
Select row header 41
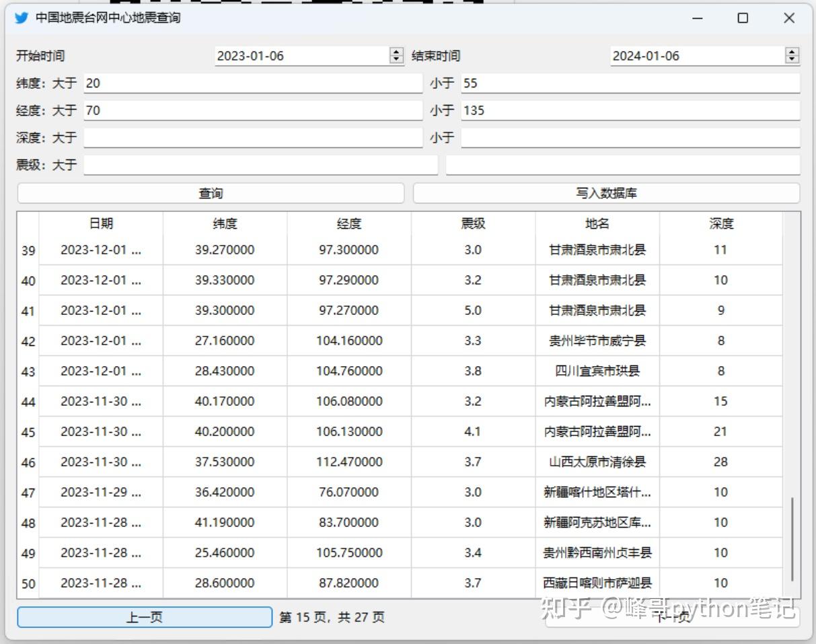coord(28,311)
